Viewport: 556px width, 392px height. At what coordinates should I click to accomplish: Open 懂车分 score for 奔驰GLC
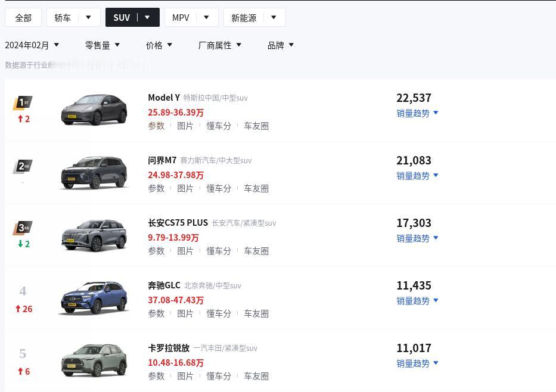(x=219, y=314)
